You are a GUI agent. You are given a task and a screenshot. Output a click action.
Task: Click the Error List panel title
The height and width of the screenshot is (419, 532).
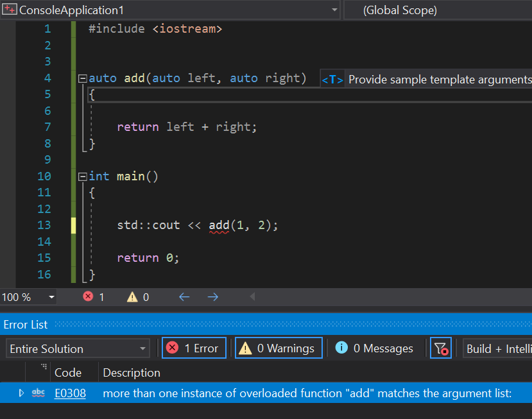(x=26, y=325)
